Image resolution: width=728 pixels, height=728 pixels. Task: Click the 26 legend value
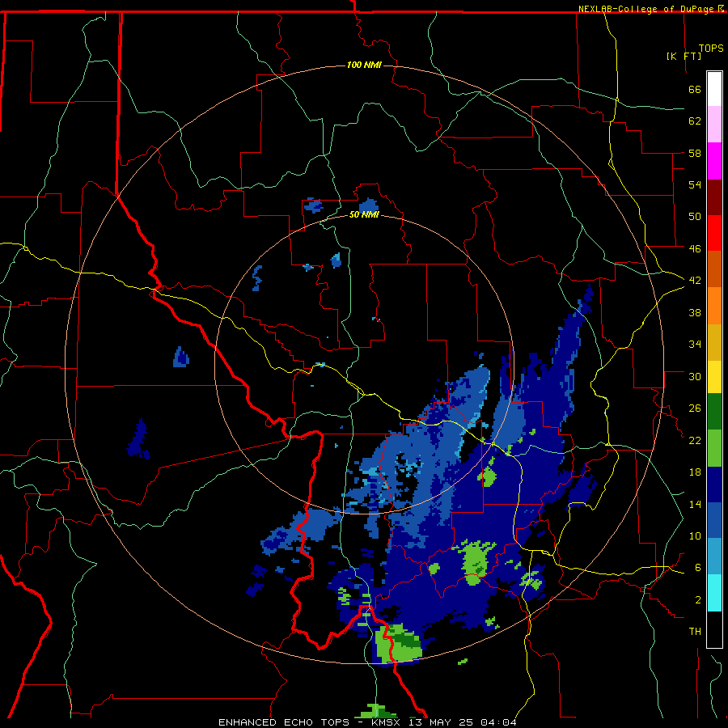click(695, 408)
